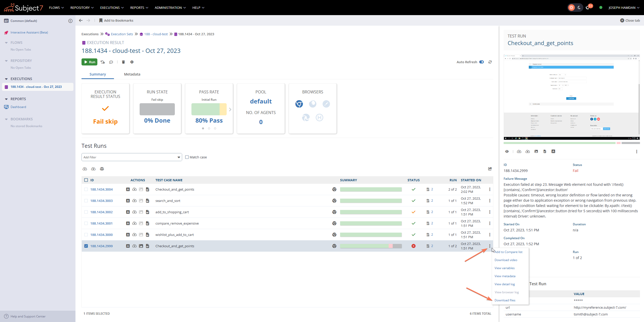Collapse the left sidebar panel
Screen dimensions: 644x322
(x=70, y=21)
